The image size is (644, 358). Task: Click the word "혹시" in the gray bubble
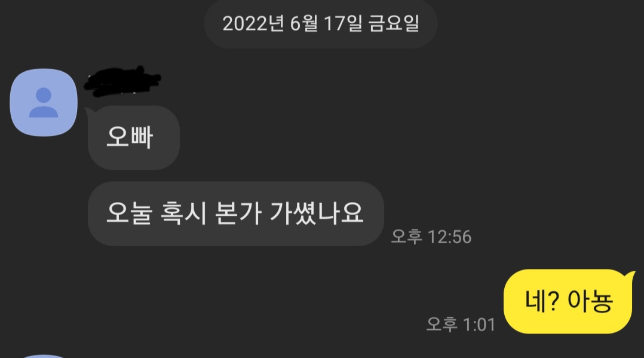(x=183, y=213)
